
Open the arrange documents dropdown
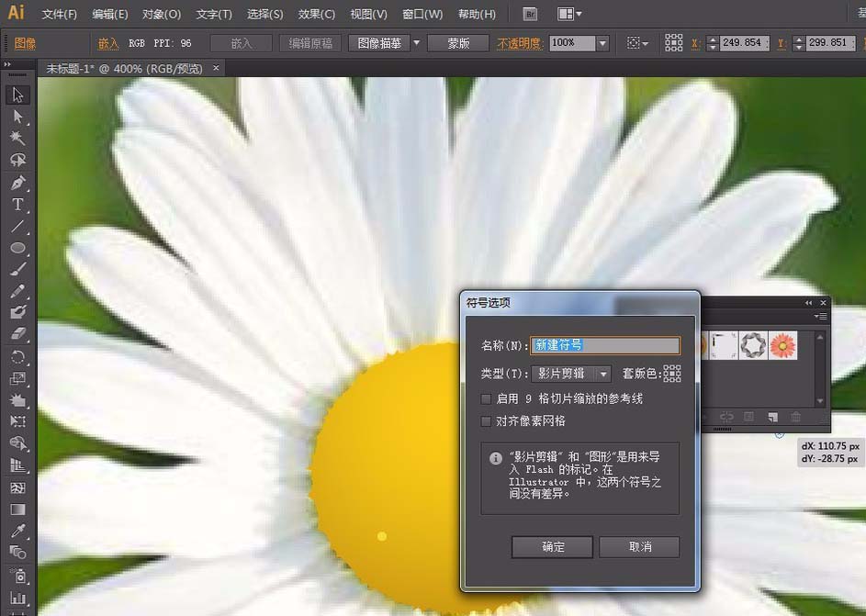point(568,14)
